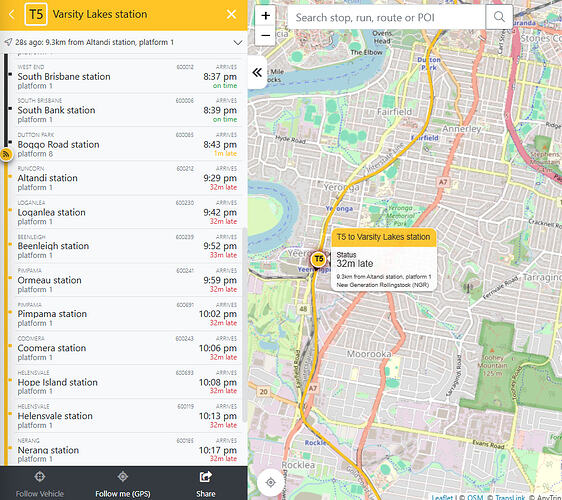This screenshot has width=562, height=500.
Task: Click the magnifier search button
Action: tap(499, 17)
